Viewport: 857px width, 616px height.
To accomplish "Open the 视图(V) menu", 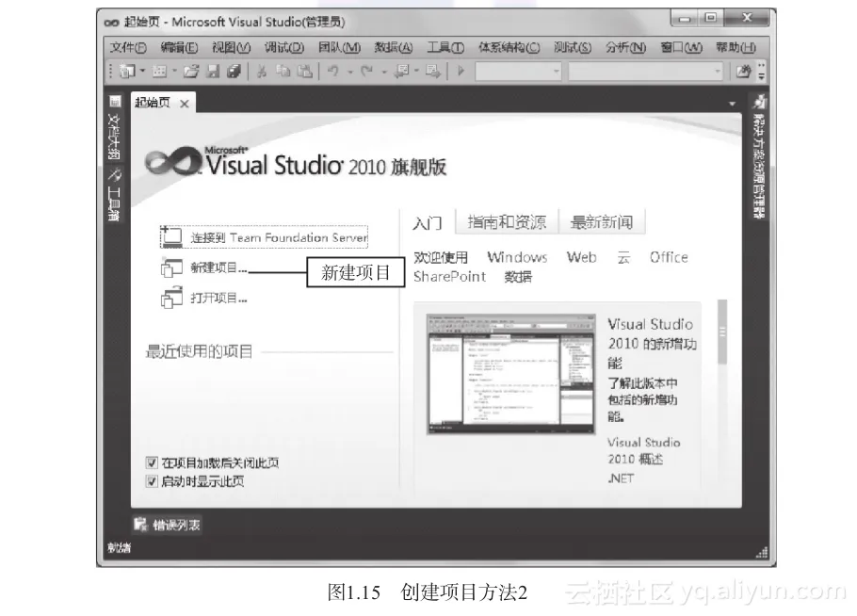I will [x=231, y=47].
